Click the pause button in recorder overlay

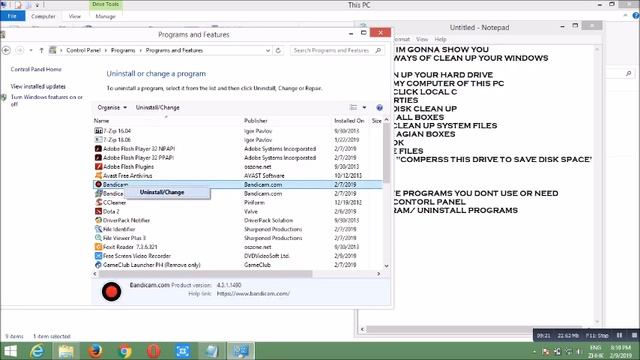[620, 335]
